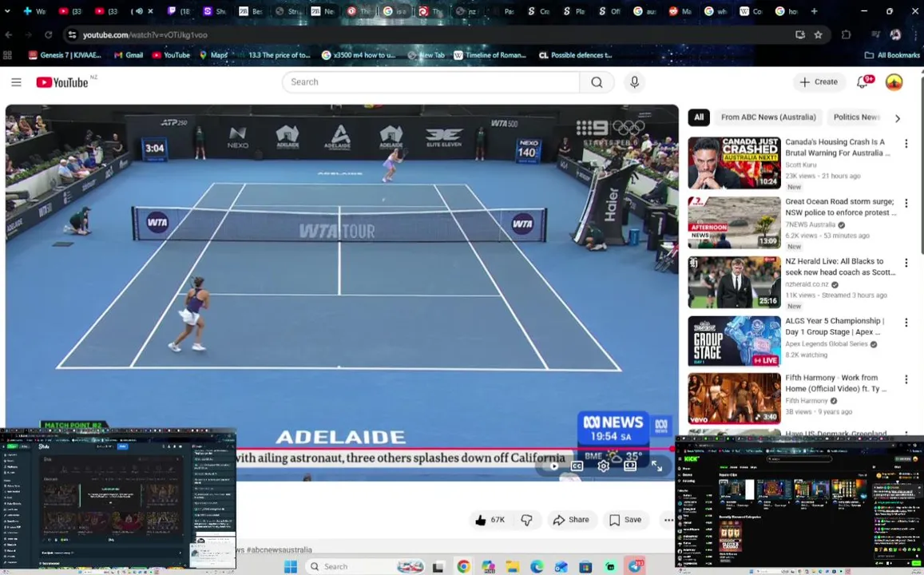The image size is (924, 575).
Task: Show more filter chips with the right arrow
Action: click(898, 118)
